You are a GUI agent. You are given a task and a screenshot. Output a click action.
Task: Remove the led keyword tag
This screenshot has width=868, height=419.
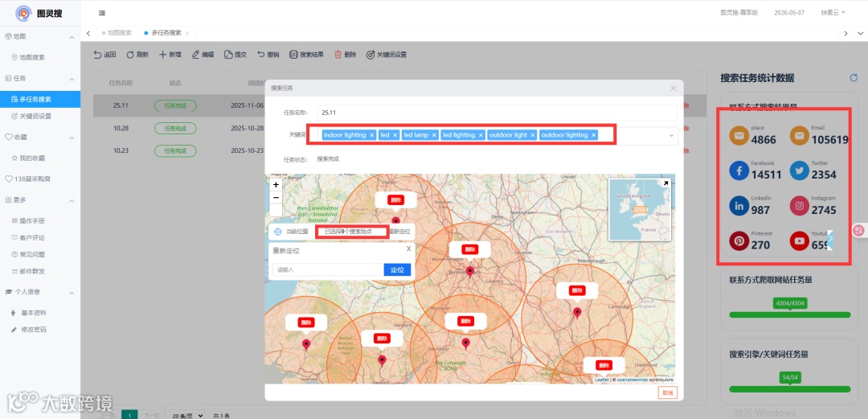395,135
